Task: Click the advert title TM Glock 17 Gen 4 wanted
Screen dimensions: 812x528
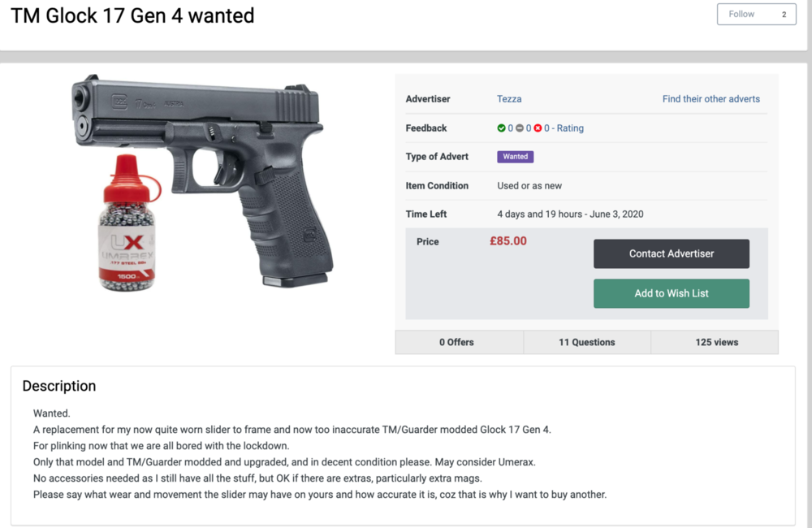Action: click(132, 15)
